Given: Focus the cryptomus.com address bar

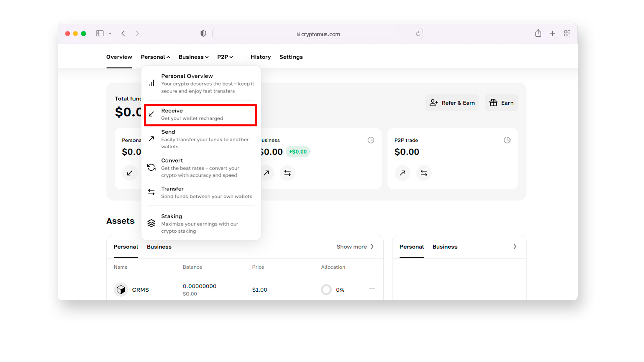Looking at the screenshot, I should pos(317,34).
